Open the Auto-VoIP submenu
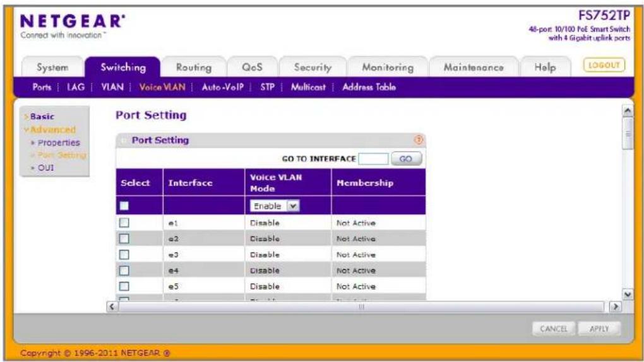This screenshot has width=644, height=362. (223, 87)
